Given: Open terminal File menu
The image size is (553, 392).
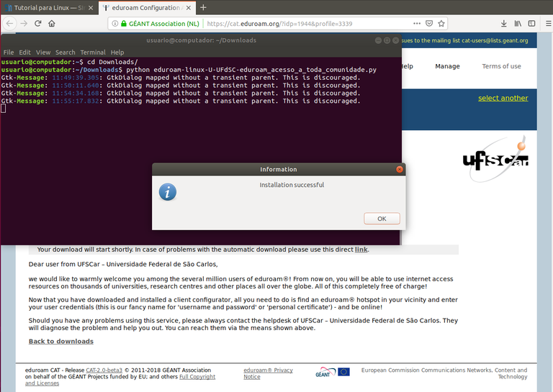Looking at the screenshot, I should click(9, 53).
